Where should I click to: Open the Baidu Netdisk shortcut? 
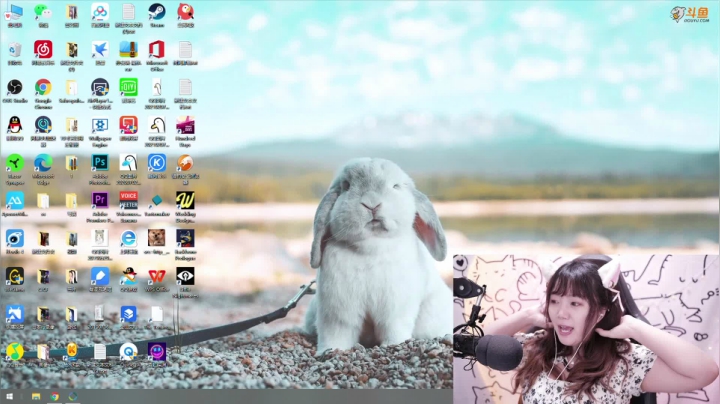(x=100, y=12)
